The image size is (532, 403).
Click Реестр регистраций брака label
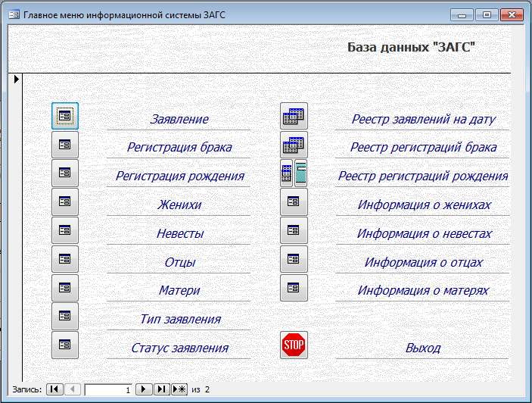coord(424,148)
